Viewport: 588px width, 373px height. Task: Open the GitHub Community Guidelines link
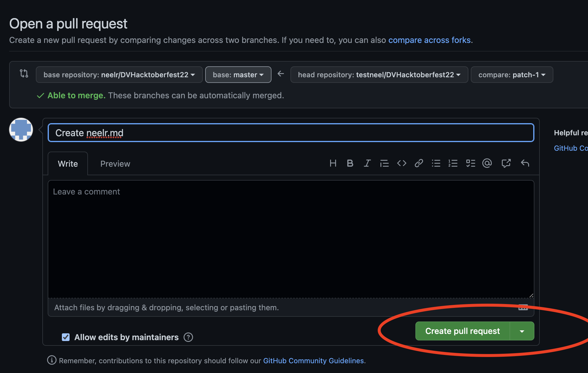coord(314,361)
